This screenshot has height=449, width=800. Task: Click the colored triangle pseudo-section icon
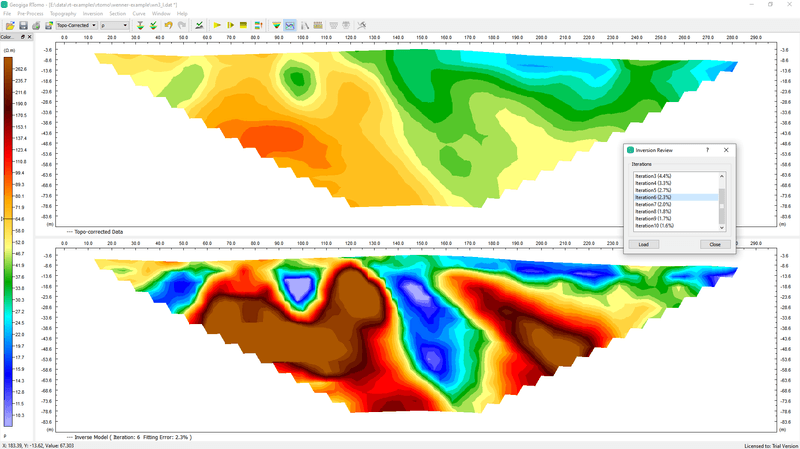coord(276,24)
